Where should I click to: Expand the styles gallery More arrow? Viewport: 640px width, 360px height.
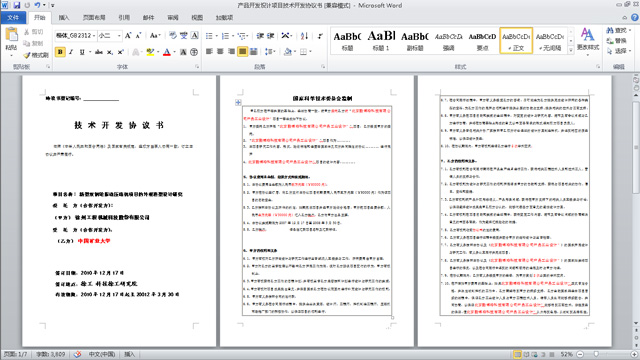pyautogui.click(x=571, y=50)
